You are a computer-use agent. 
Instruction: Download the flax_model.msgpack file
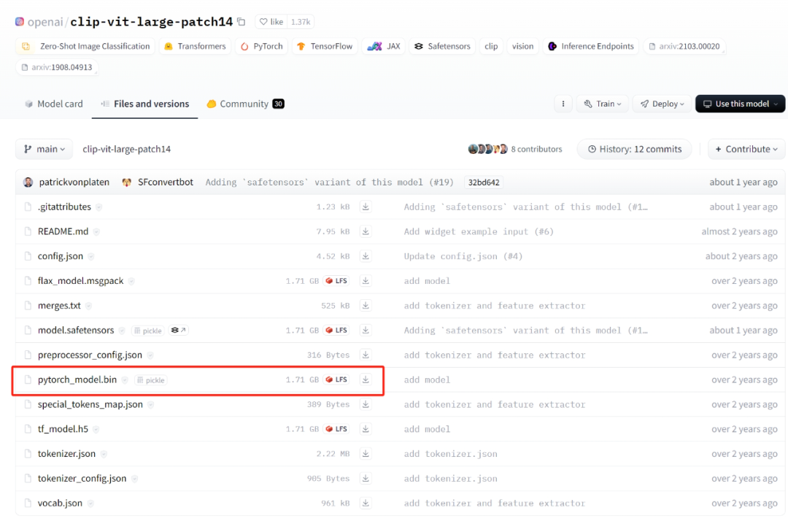click(366, 280)
